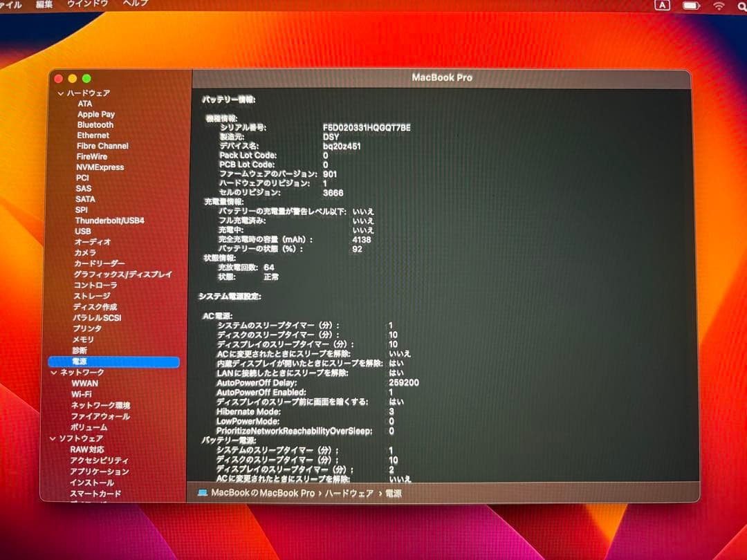
Task: Select メモリ in the sidebar
Action: tap(83, 339)
